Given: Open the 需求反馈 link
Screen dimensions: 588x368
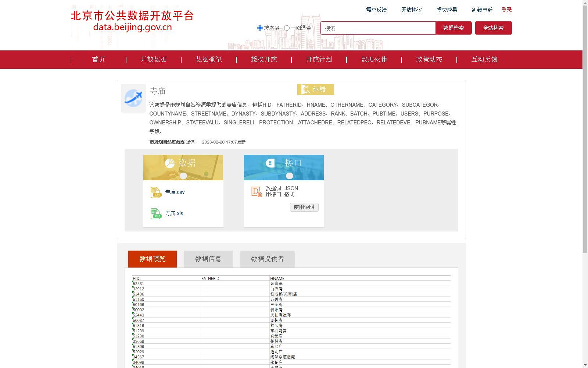Looking at the screenshot, I should [x=376, y=10].
